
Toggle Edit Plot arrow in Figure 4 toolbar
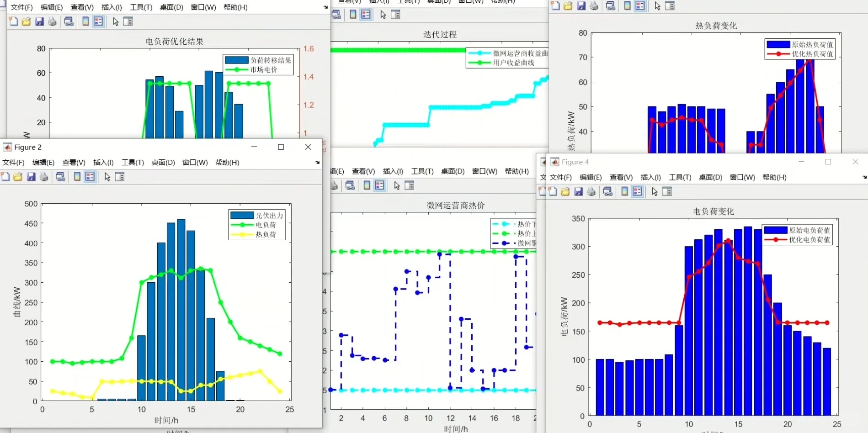coord(655,192)
